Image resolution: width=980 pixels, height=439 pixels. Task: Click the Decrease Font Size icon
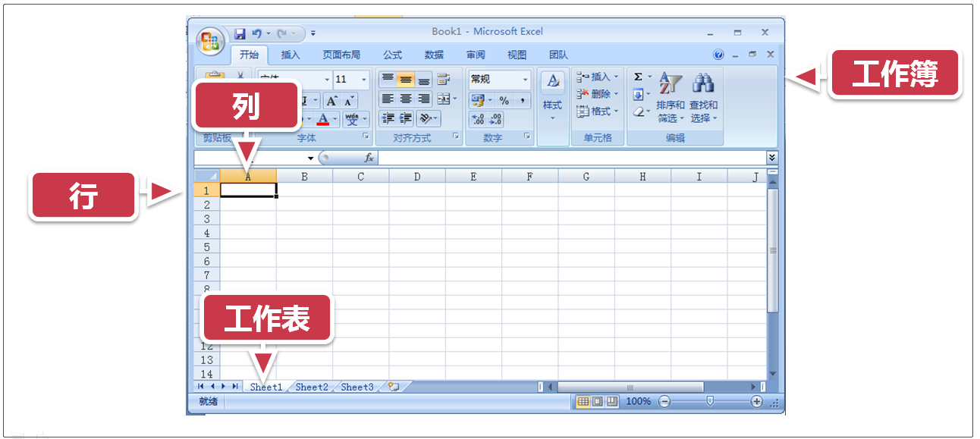pos(350,100)
